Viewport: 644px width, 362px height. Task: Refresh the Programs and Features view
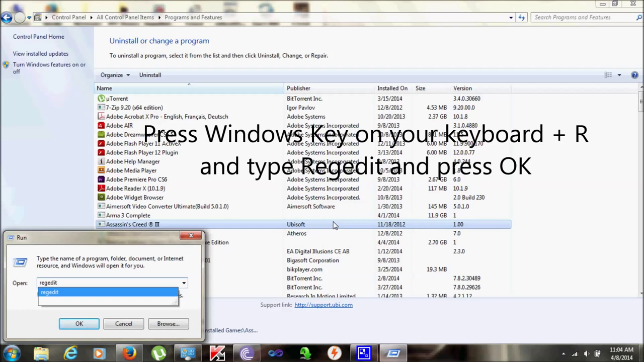point(522,18)
